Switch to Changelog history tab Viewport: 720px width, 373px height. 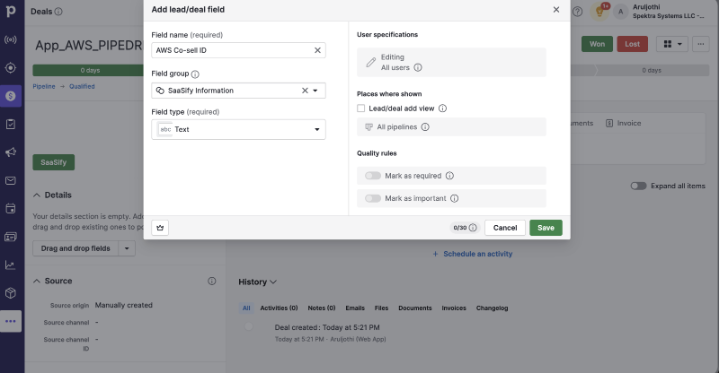492,308
